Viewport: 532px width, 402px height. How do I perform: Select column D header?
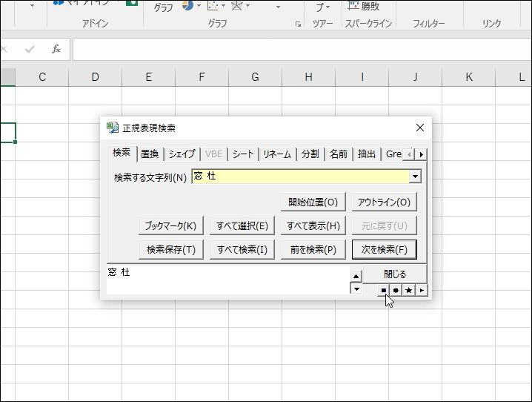tap(96, 77)
